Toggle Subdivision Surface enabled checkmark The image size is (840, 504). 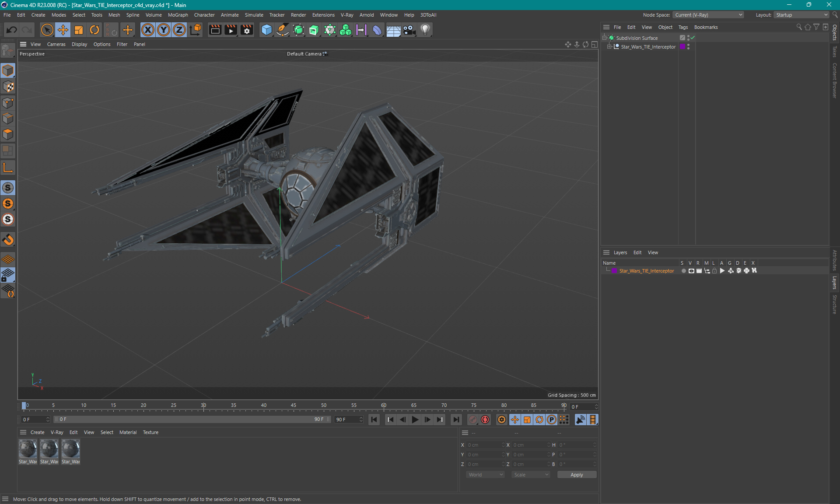coord(693,38)
